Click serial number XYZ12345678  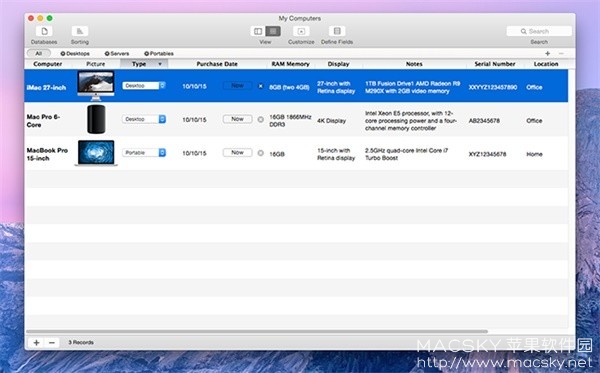point(488,154)
